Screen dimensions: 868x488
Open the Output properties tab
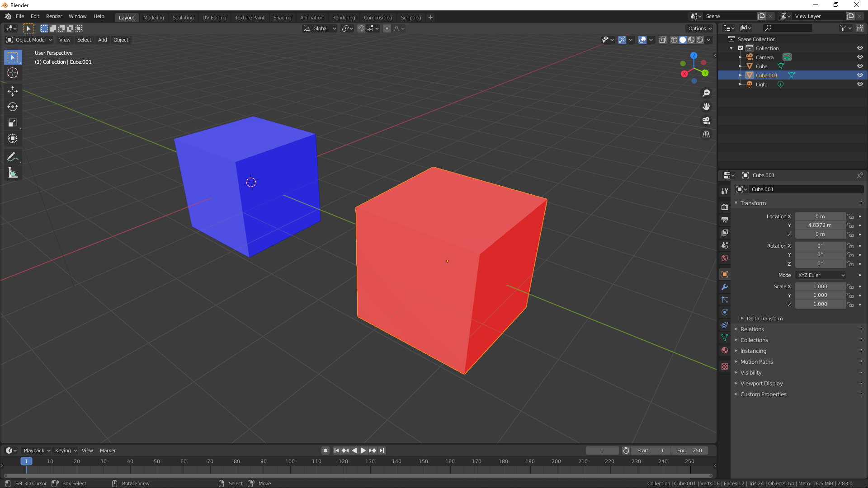pyautogui.click(x=725, y=220)
